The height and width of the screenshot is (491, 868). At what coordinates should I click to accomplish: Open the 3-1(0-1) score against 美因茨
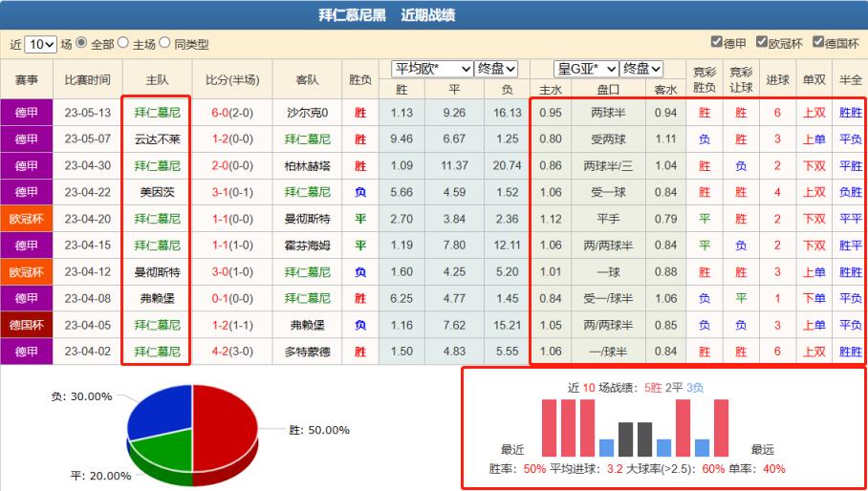232,192
